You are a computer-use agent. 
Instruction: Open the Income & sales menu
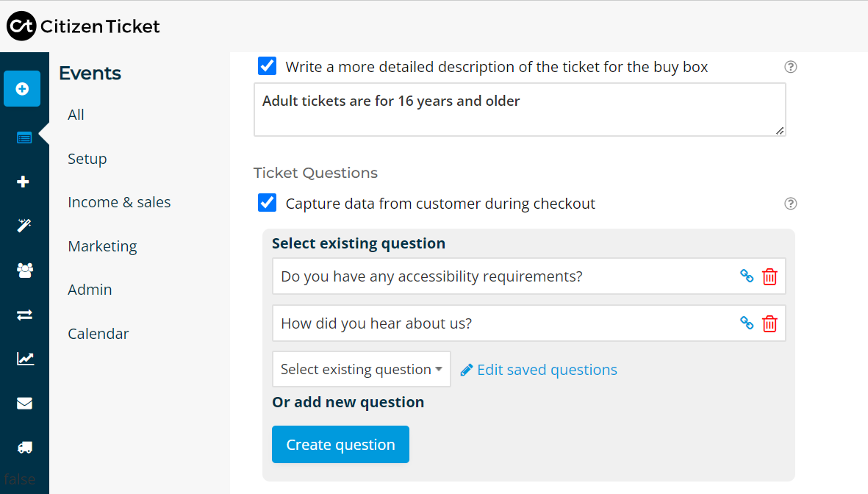[119, 202]
